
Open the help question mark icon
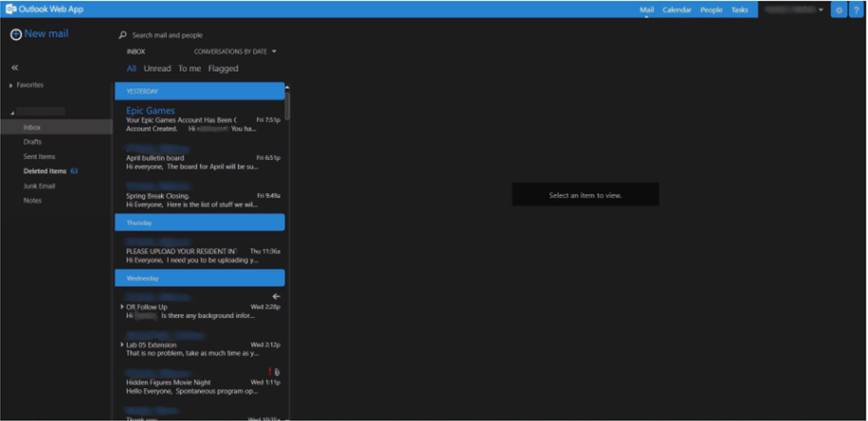(x=855, y=10)
